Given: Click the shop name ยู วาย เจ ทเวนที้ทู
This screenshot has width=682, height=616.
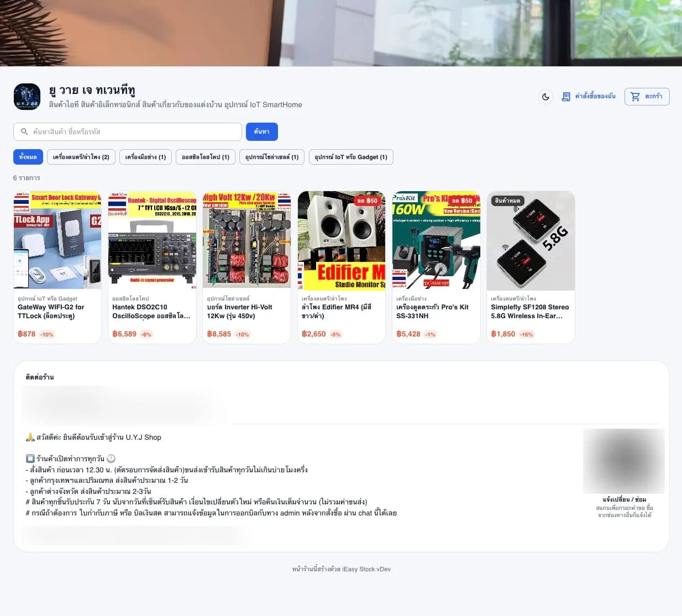Looking at the screenshot, I should (x=92, y=90).
